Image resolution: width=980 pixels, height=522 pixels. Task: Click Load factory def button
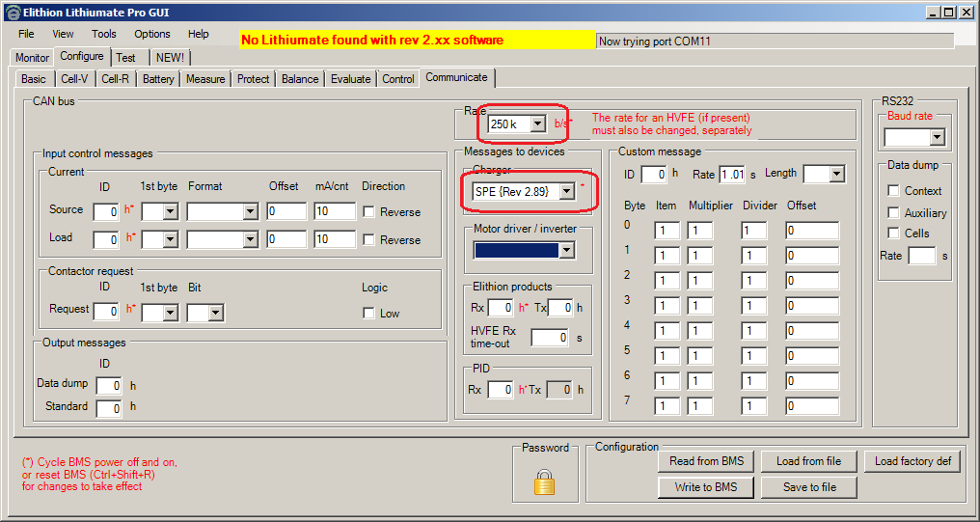[912, 461]
